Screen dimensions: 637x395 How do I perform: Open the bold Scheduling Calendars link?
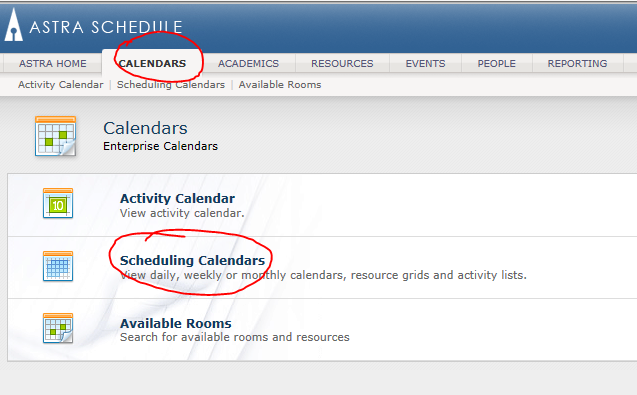click(192, 260)
